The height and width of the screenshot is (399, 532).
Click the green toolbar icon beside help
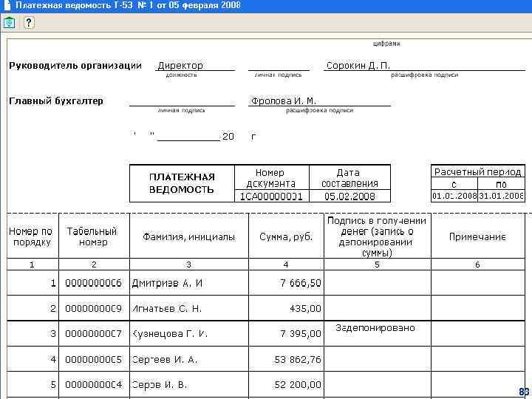9,23
